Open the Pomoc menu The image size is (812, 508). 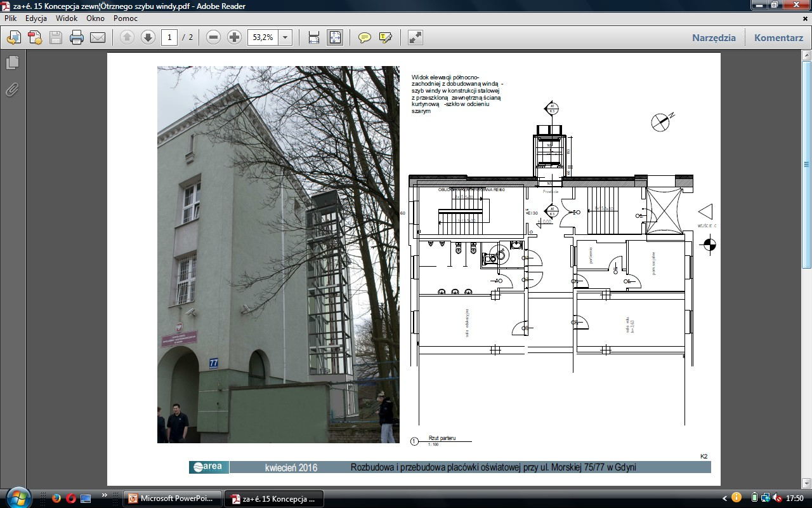[x=126, y=18]
